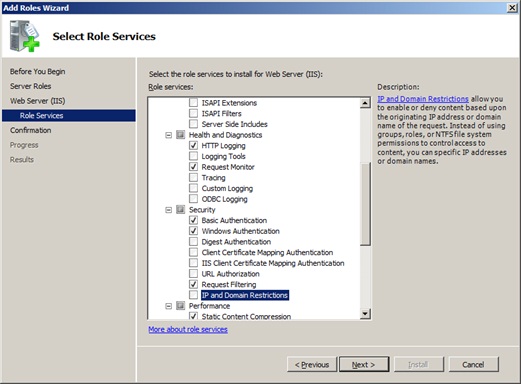Select the ODBC Logging label

tap(224, 199)
